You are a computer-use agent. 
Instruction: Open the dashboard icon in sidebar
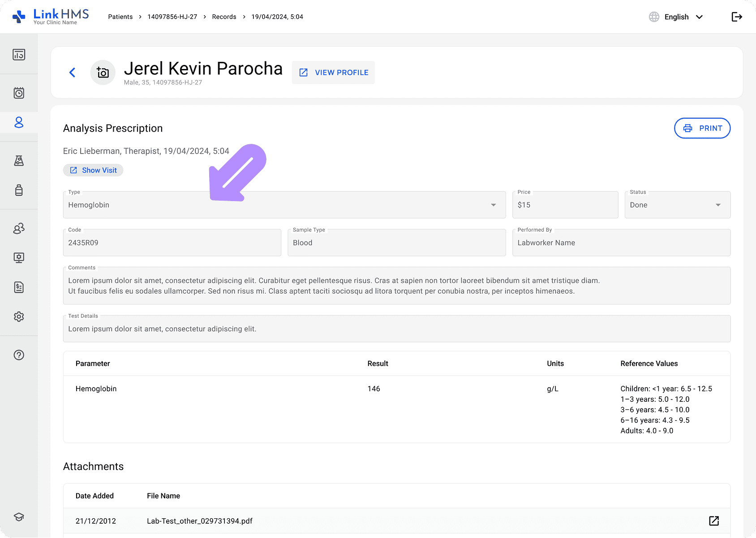pyautogui.click(x=19, y=55)
